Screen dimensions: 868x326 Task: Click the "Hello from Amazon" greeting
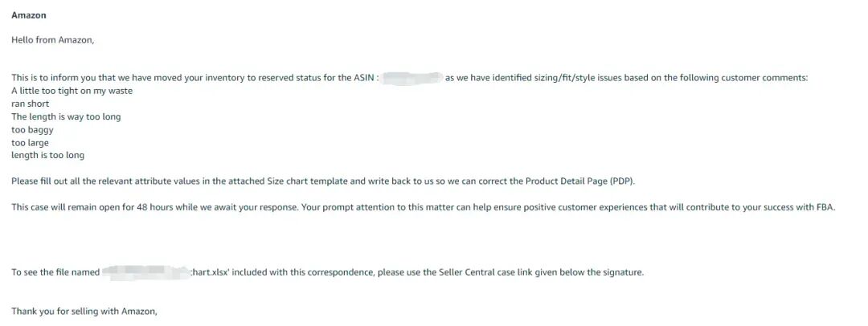click(x=53, y=40)
